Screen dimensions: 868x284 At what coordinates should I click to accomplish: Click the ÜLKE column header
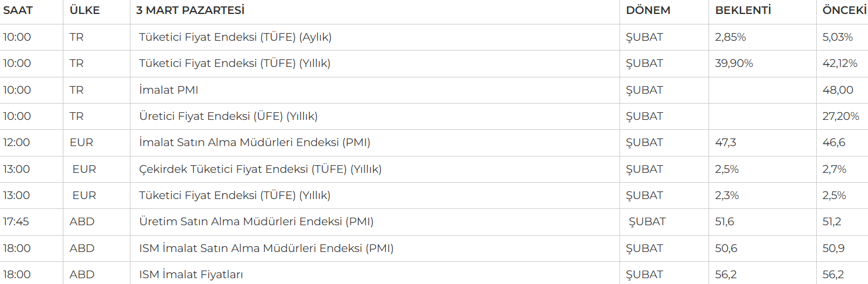click(x=84, y=10)
